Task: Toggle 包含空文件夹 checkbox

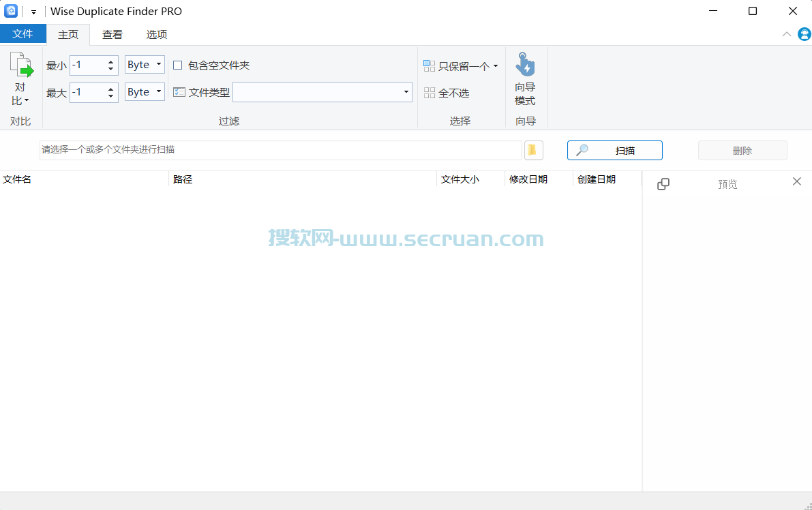Action: click(178, 65)
